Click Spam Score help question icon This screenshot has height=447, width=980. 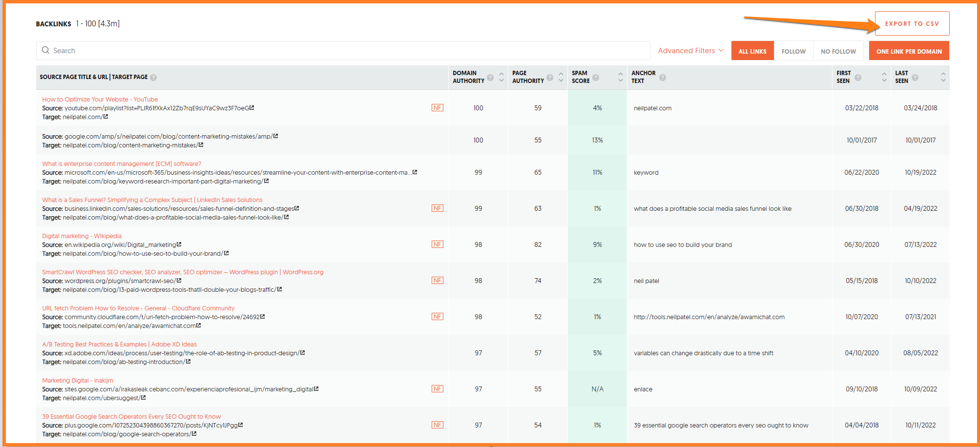[x=596, y=78]
